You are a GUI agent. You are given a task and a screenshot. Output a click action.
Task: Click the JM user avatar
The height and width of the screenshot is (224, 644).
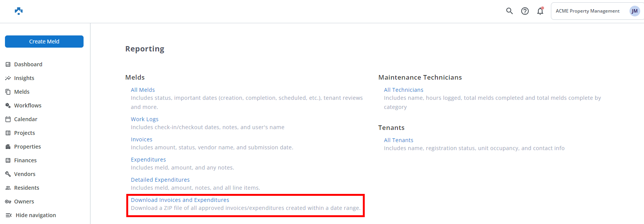coord(634,11)
